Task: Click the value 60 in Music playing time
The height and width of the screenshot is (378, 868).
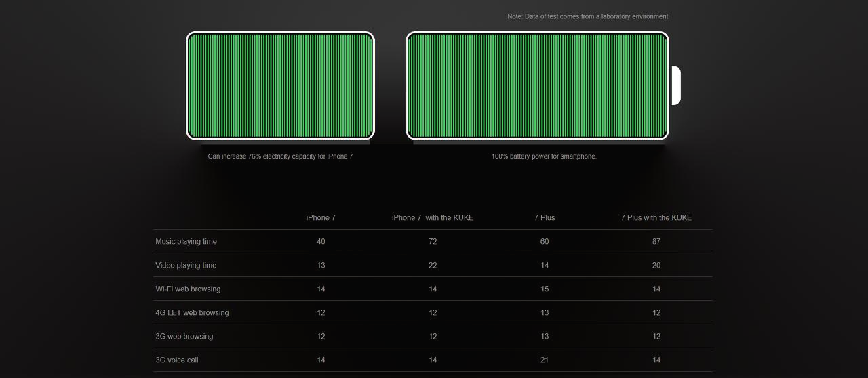Action: (x=545, y=241)
